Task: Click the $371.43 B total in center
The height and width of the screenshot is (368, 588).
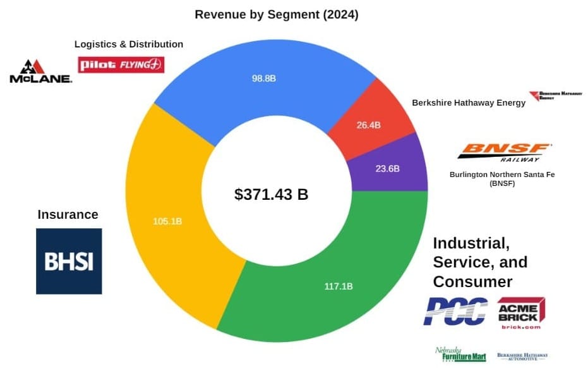Action: pos(271,194)
